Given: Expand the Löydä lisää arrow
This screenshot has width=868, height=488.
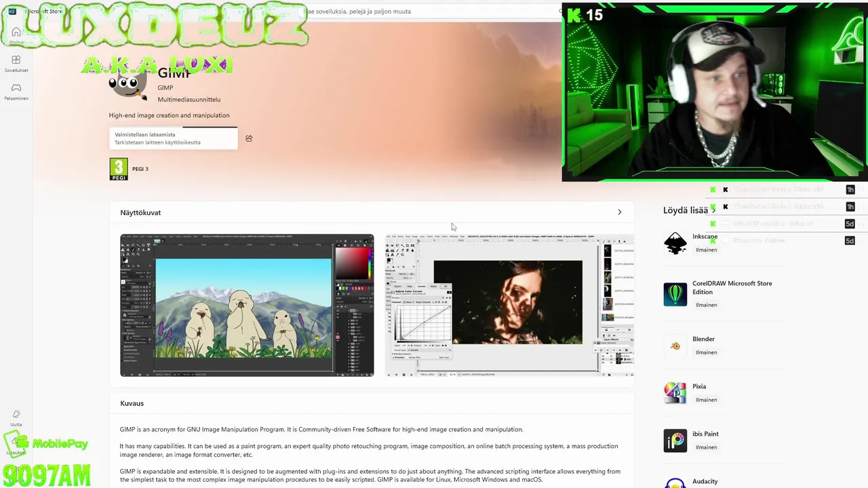Looking at the screenshot, I should pos(713,211).
